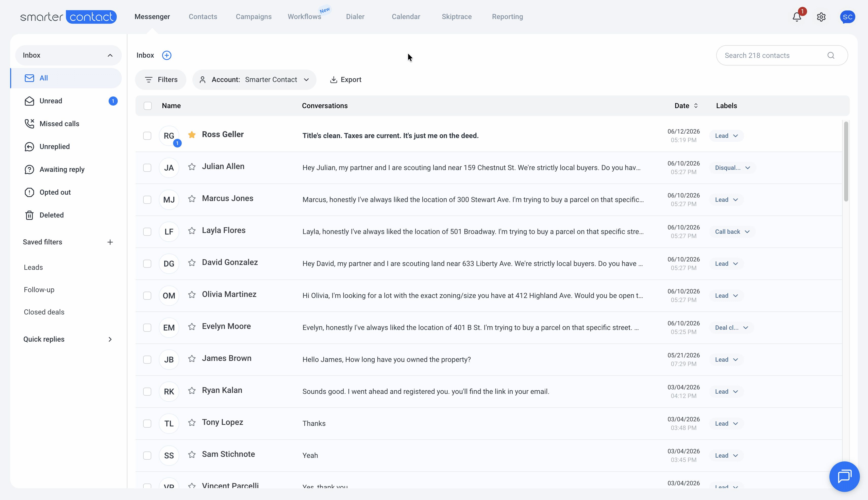Unstar the Ross Geller conversation
Viewport: 868px width, 500px height.
click(x=192, y=135)
